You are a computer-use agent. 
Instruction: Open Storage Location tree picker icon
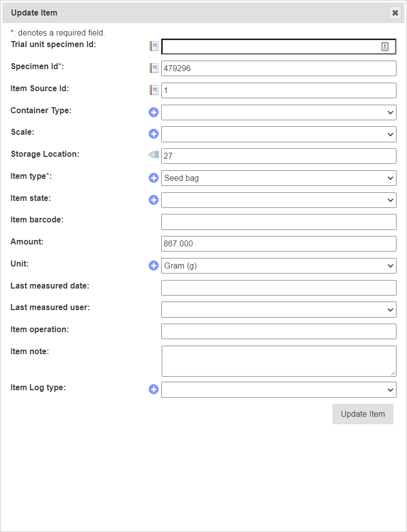[154, 155]
